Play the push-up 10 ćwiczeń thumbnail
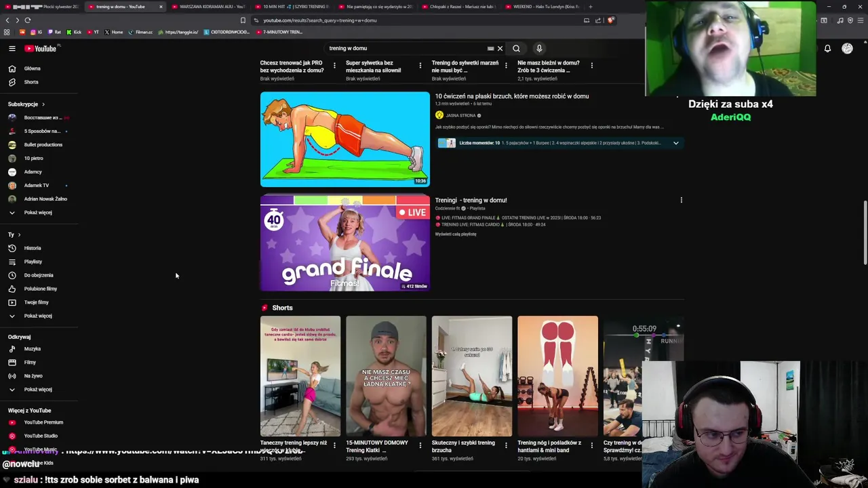Viewport: 868px width, 488px height. tap(344, 139)
